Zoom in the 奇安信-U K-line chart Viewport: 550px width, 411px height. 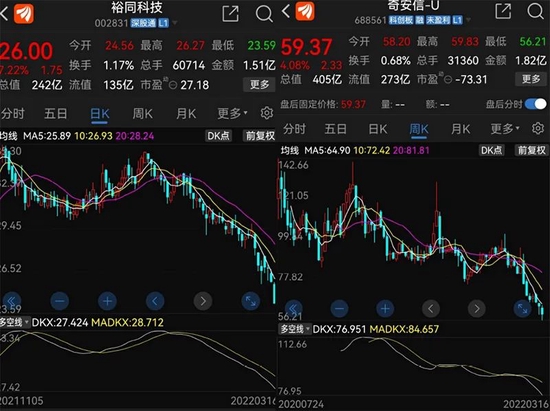(385, 309)
